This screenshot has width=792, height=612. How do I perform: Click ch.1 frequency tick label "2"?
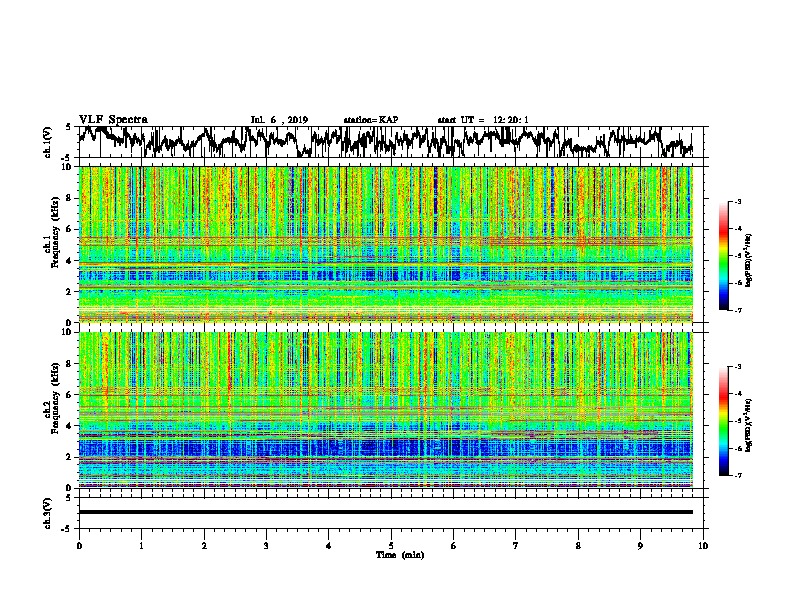pos(70,291)
